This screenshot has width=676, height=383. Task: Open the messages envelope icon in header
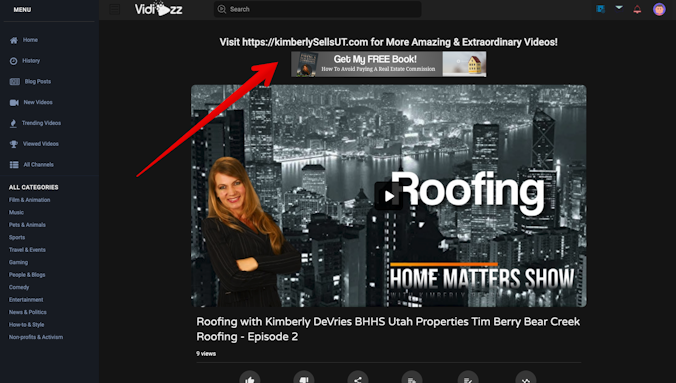click(619, 8)
